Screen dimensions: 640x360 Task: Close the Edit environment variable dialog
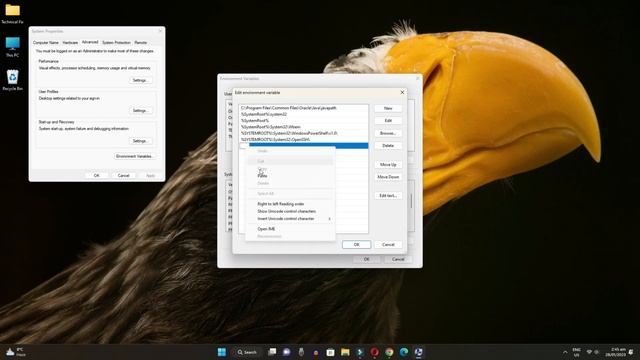pyautogui.click(x=402, y=93)
